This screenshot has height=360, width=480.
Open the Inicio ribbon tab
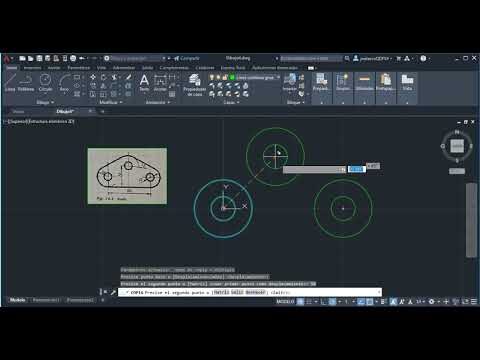(x=12, y=68)
